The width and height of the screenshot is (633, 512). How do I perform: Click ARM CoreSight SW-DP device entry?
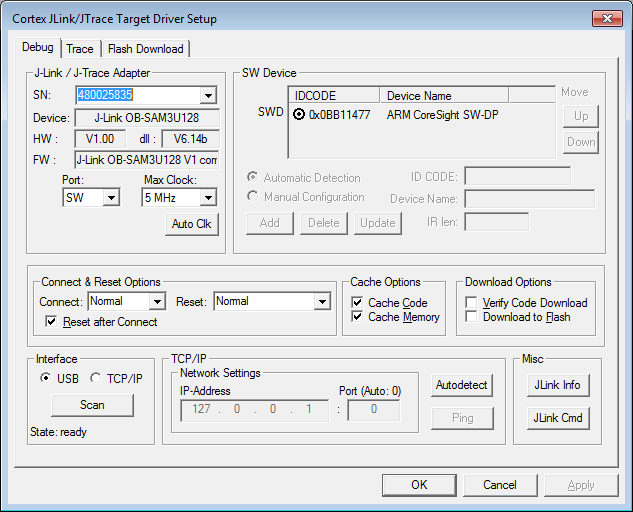[x=442, y=115]
